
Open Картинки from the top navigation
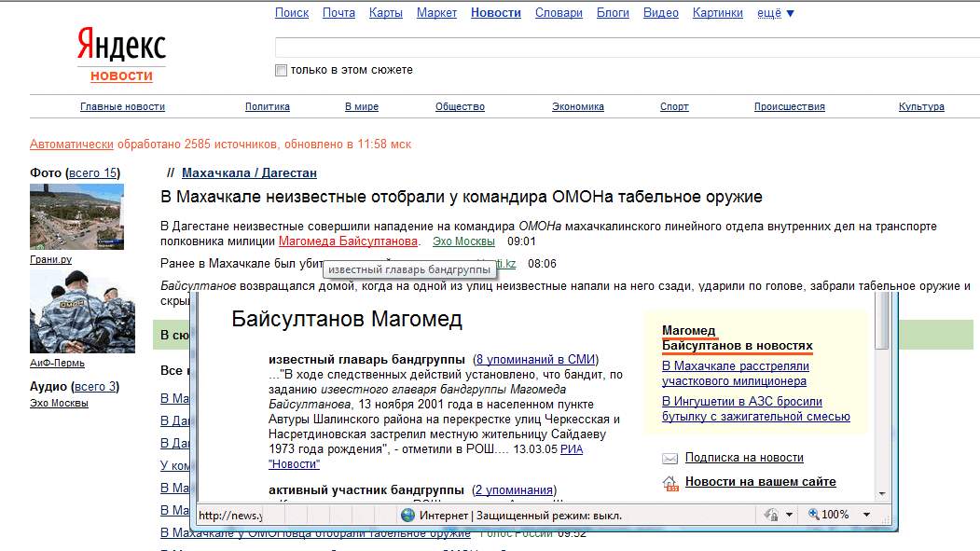tap(717, 13)
